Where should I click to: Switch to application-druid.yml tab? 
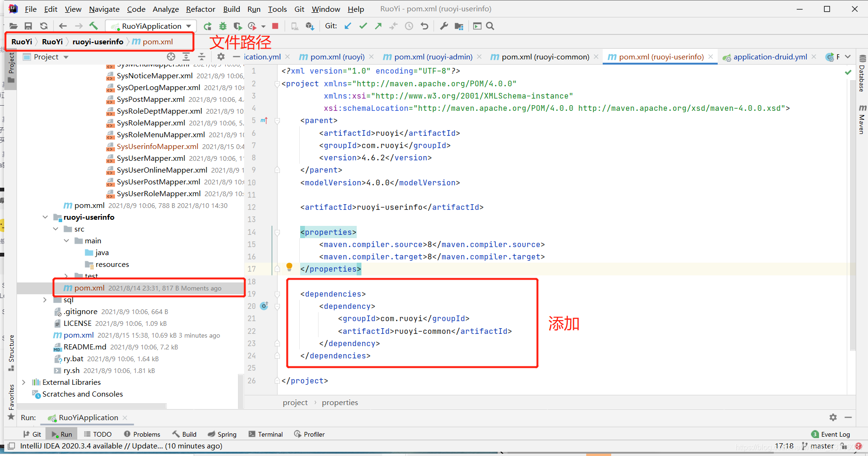click(x=770, y=57)
